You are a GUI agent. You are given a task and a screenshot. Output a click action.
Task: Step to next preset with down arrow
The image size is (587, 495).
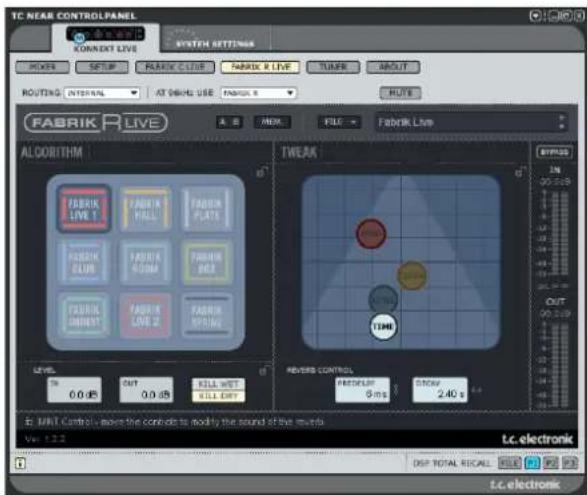pos(561,127)
